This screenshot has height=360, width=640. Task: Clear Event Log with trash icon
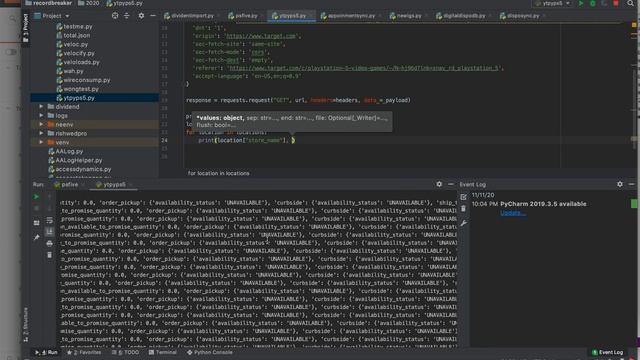463,209
